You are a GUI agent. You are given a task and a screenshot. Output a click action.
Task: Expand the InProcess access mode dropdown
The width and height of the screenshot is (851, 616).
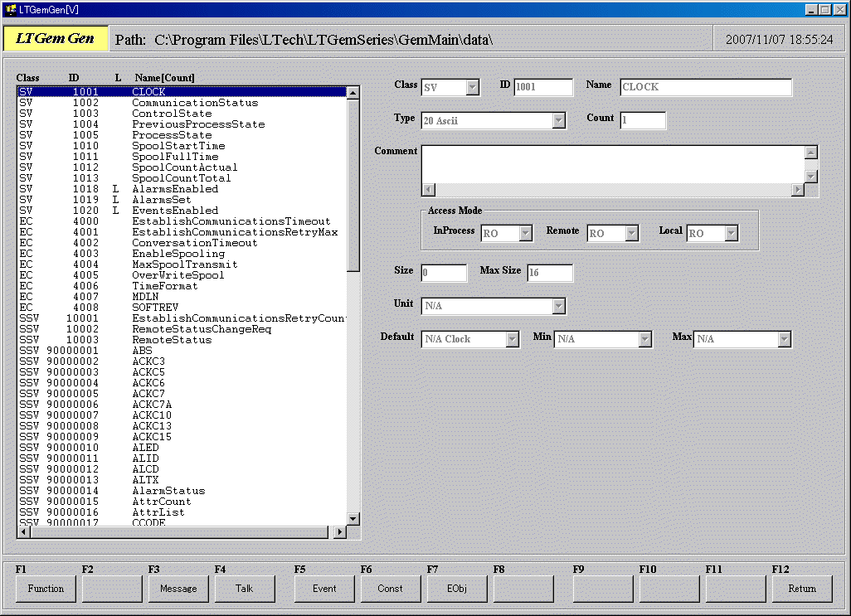pos(525,234)
